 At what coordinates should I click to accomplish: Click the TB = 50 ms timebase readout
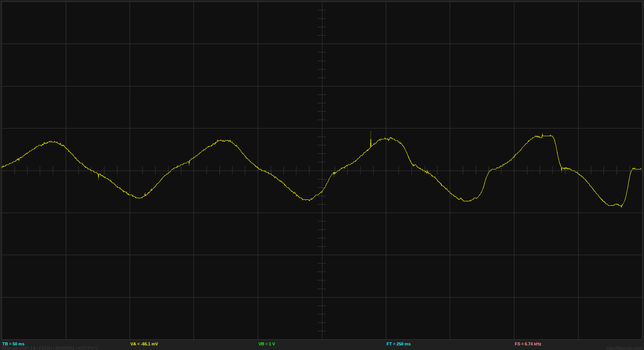(13, 344)
